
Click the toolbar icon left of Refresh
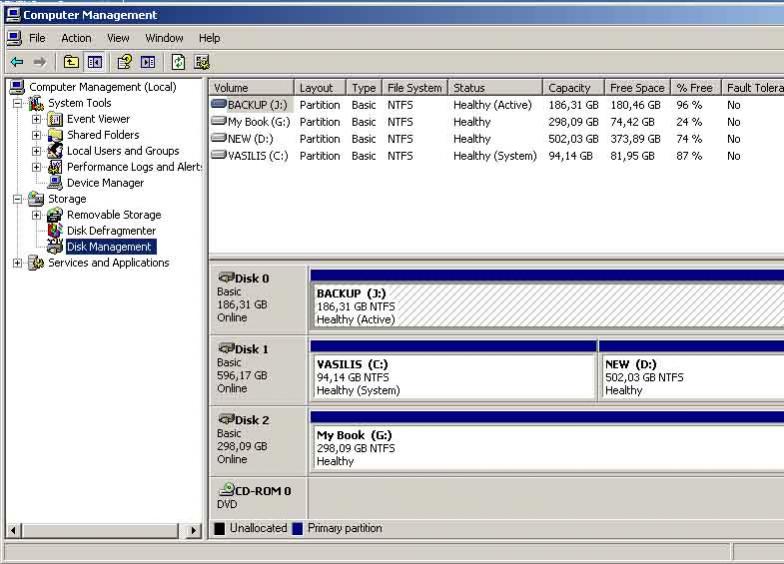click(x=148, y=62)
